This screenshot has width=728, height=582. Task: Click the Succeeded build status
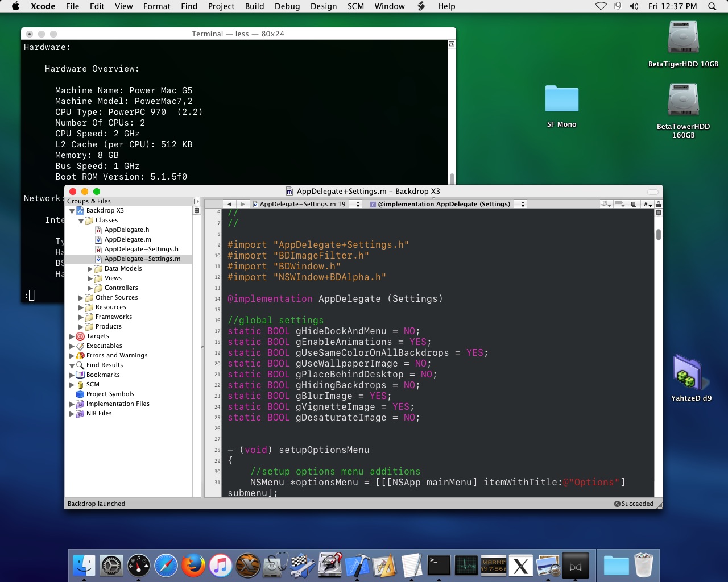click(634, 504)
